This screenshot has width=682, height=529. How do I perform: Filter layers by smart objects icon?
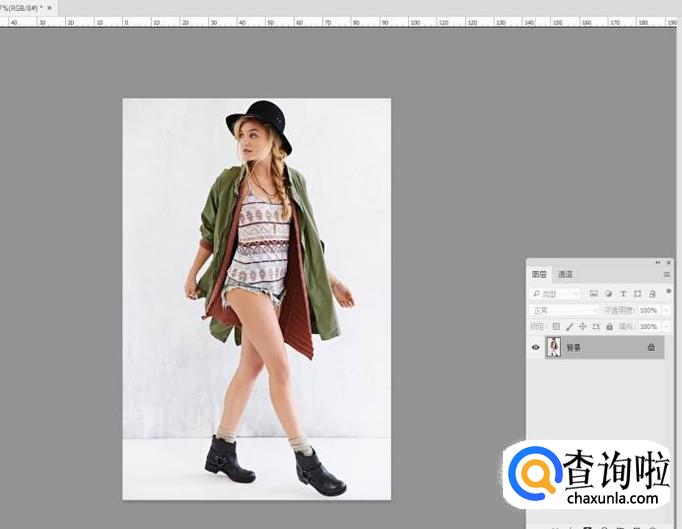[652, 294]
